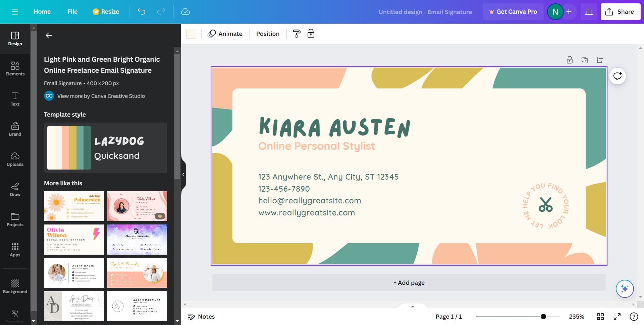Open the File menu

point(72,12)
